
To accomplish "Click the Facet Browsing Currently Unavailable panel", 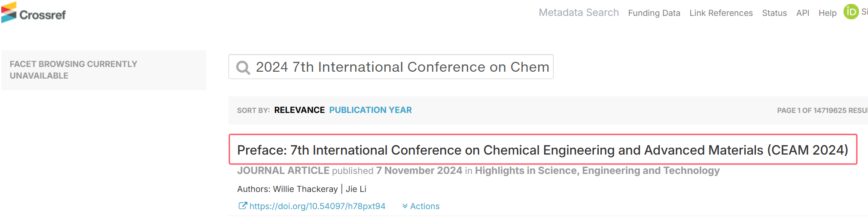I will [x=104, y=70].
